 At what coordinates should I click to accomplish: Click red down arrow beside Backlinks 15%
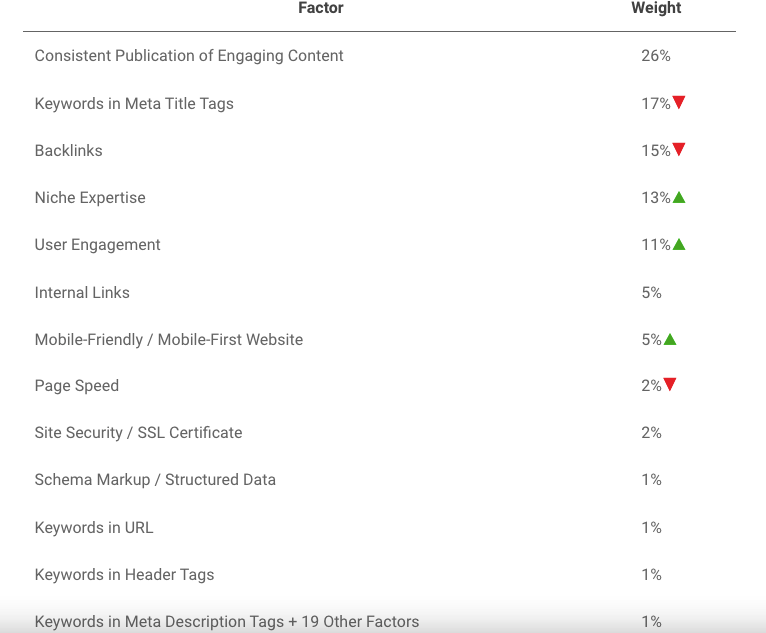[x=679, y=149]
